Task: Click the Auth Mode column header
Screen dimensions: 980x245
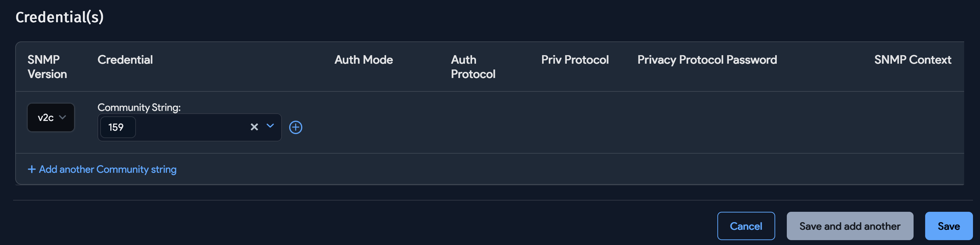Action: 363,60
